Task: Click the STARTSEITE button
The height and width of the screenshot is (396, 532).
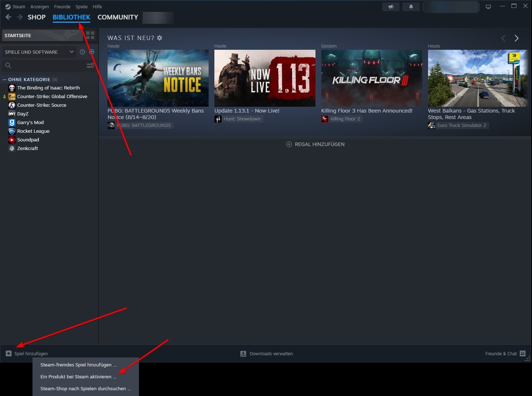Action: (43, 35)
